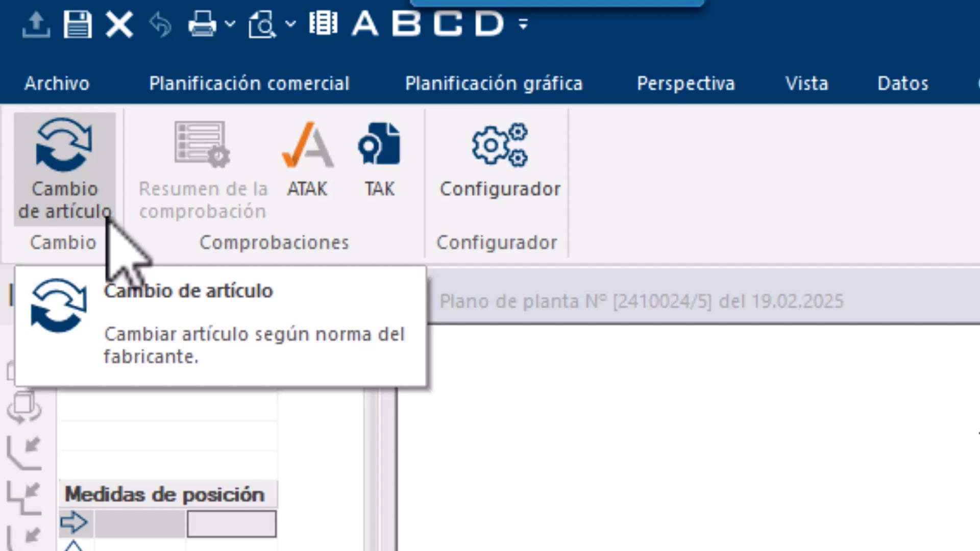Click the X close icon in quick toolbar
Viewport: 980px width, 551px height.
tap(119, 24)
